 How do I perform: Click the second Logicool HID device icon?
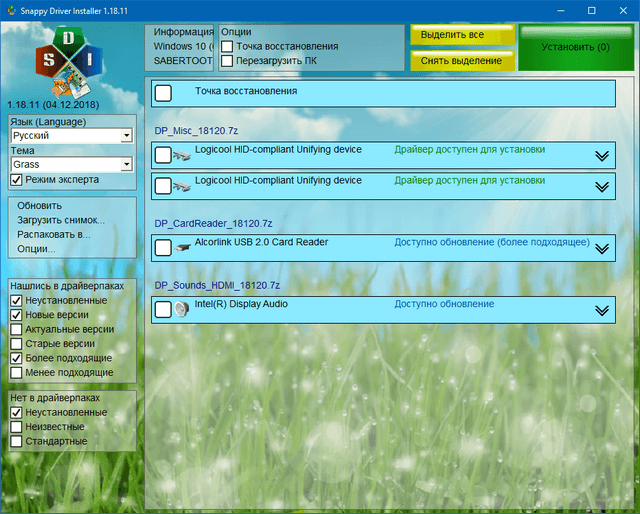click(183, 186)
